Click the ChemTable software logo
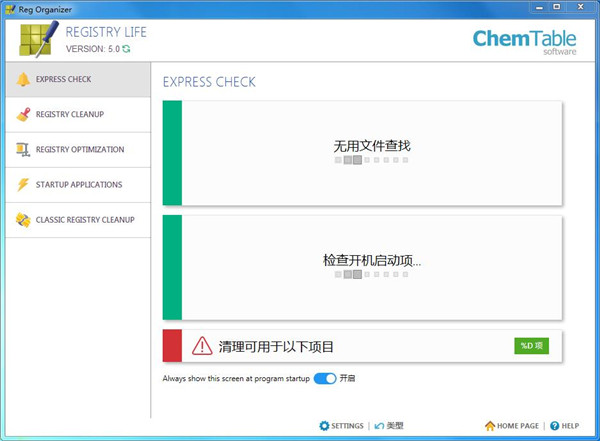This screenshot has width=600, height=441. [525, 41]
